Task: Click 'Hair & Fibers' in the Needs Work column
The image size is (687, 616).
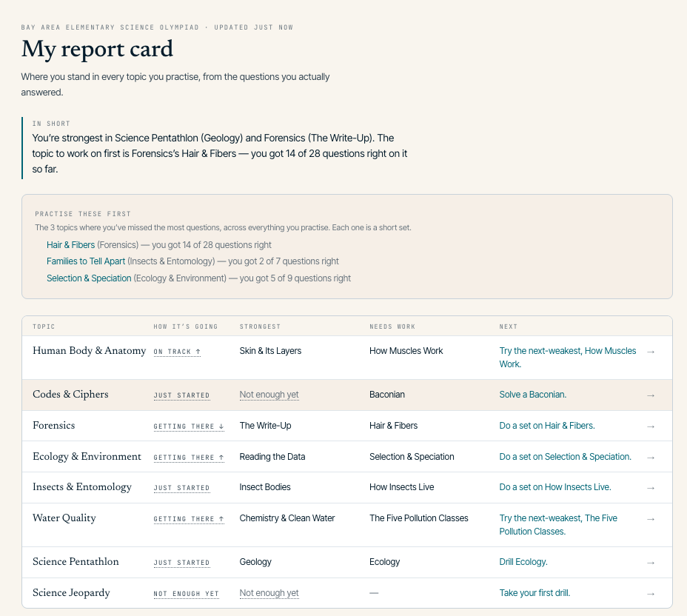Action: coord(393,426)
